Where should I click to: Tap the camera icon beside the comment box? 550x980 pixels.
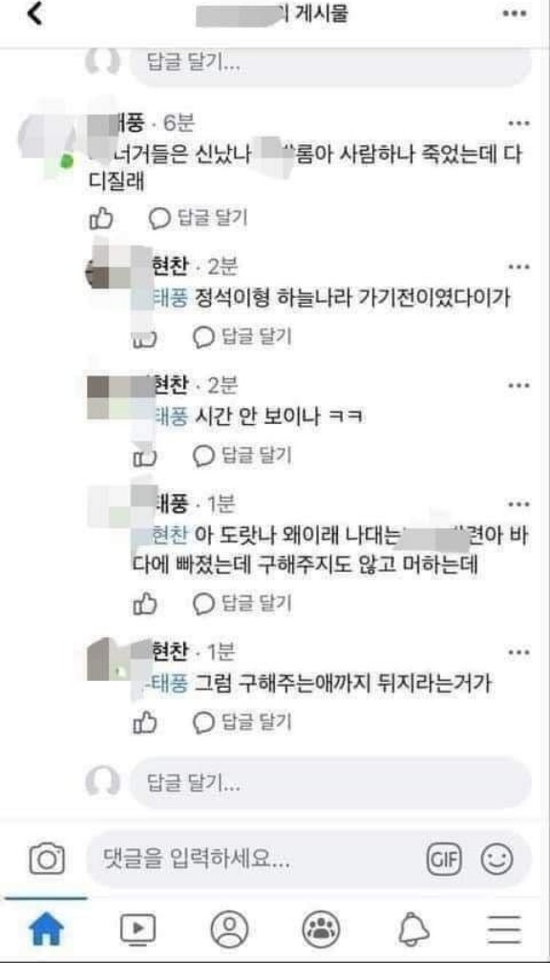tap(47, 860)
